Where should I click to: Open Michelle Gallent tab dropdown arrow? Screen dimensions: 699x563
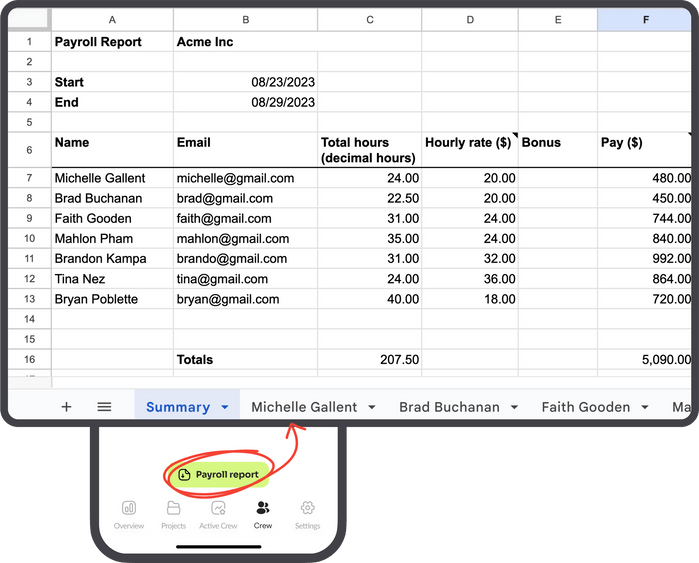372,408
